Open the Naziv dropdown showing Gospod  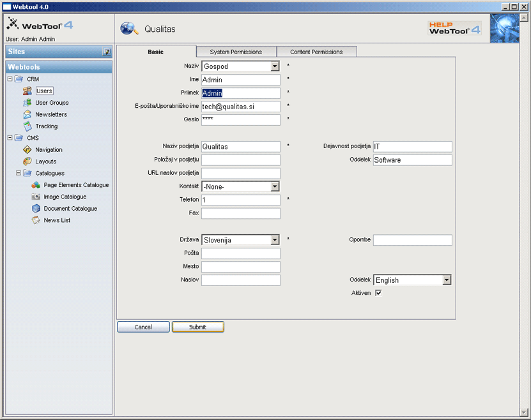(x=275, y=66)
